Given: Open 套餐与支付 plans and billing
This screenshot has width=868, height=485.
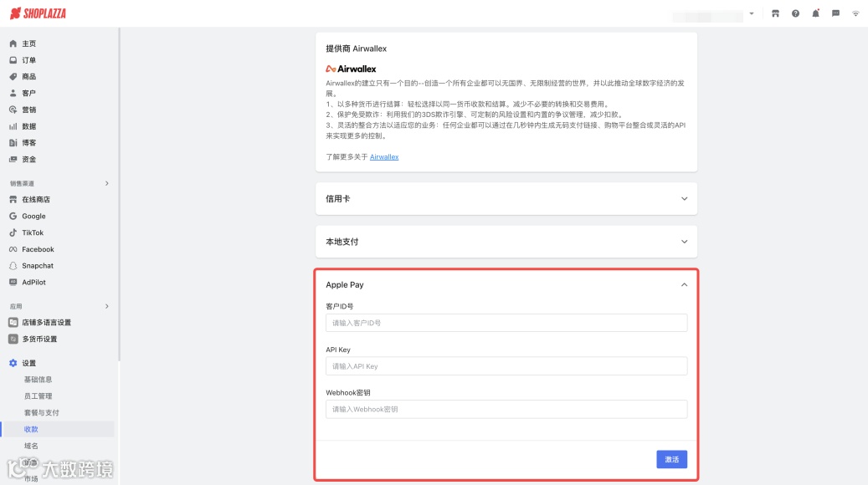Looking at the screenshot, I should (x=42, y=412).
